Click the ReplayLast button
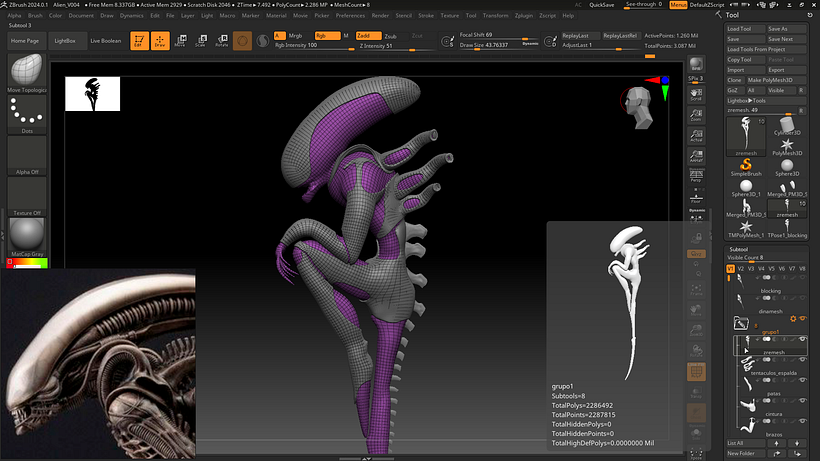 coord(580,36)
